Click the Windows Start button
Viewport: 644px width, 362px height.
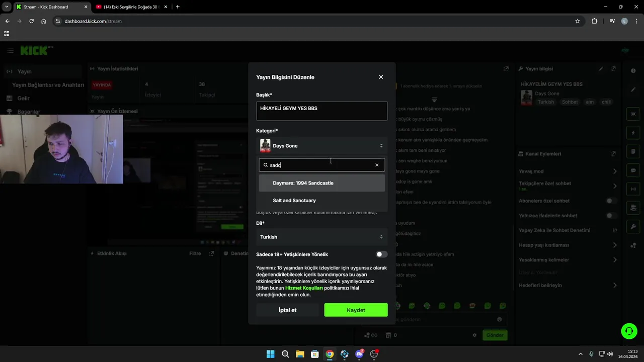tap(270, 354)
